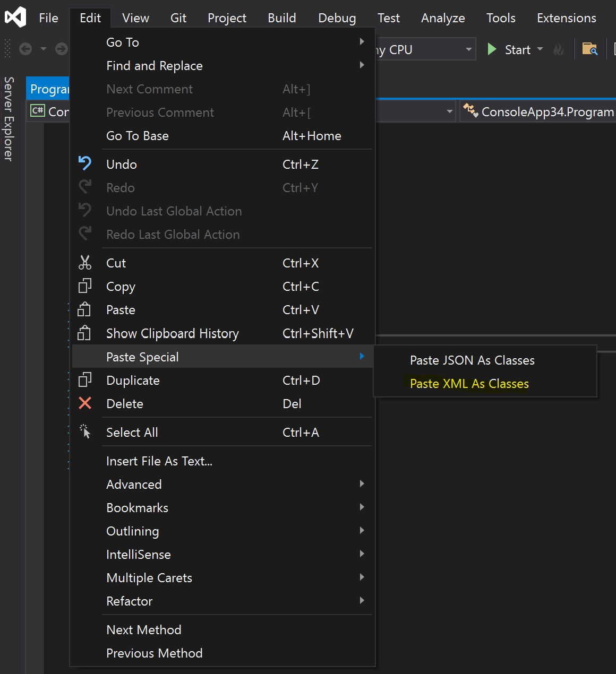Click the Visual Studio logo icon

tap(15, 18)
